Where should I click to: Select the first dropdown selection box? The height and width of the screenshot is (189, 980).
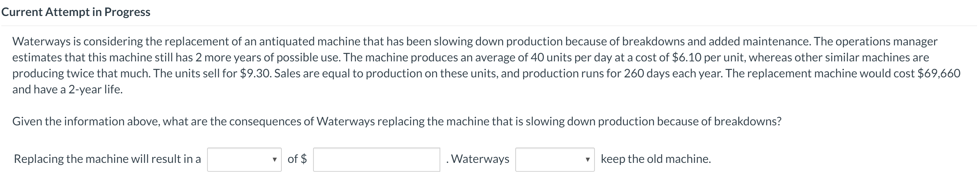point(244,159)
